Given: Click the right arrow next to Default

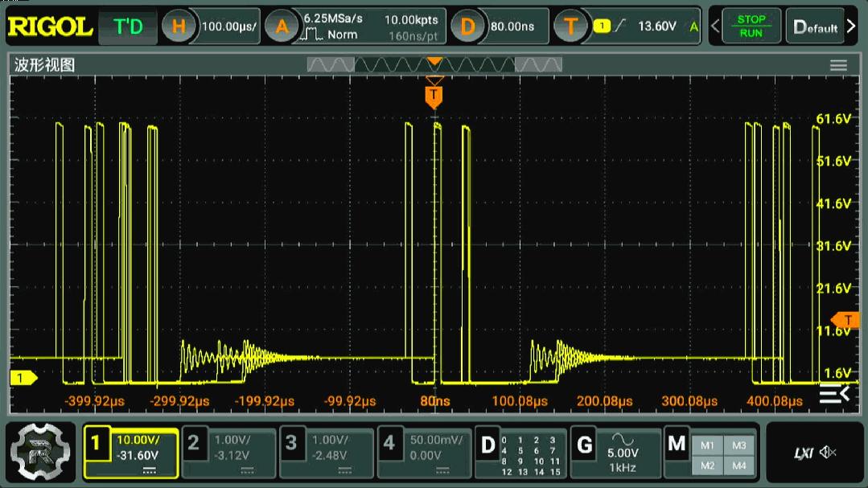Looking at the screenshot, I should (x=852, y=27).
